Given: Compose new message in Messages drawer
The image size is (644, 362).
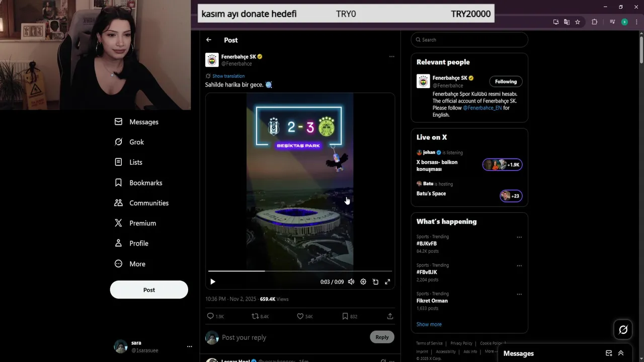Looking at the screenshot, I should click(x=609, y=353).
